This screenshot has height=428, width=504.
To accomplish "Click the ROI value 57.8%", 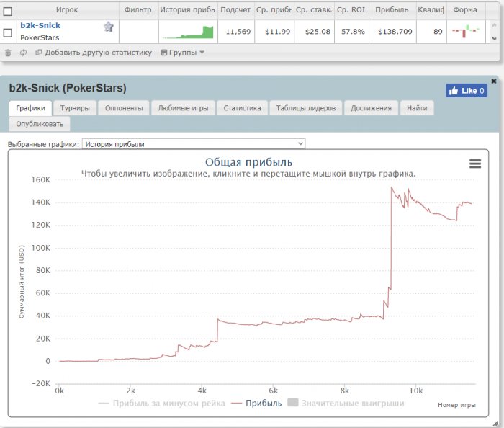I will [353, 32].
